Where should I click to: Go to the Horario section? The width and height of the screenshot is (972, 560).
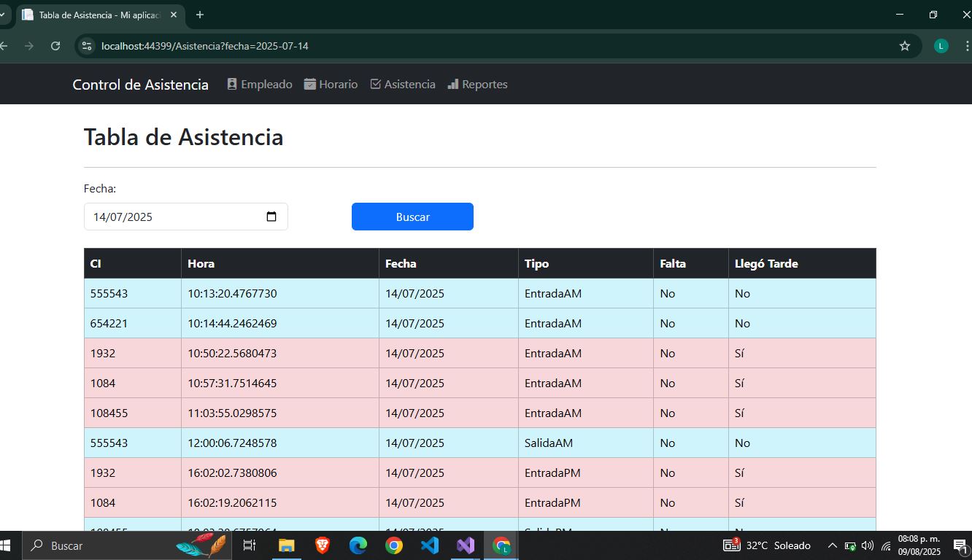(x=331, y=85)
